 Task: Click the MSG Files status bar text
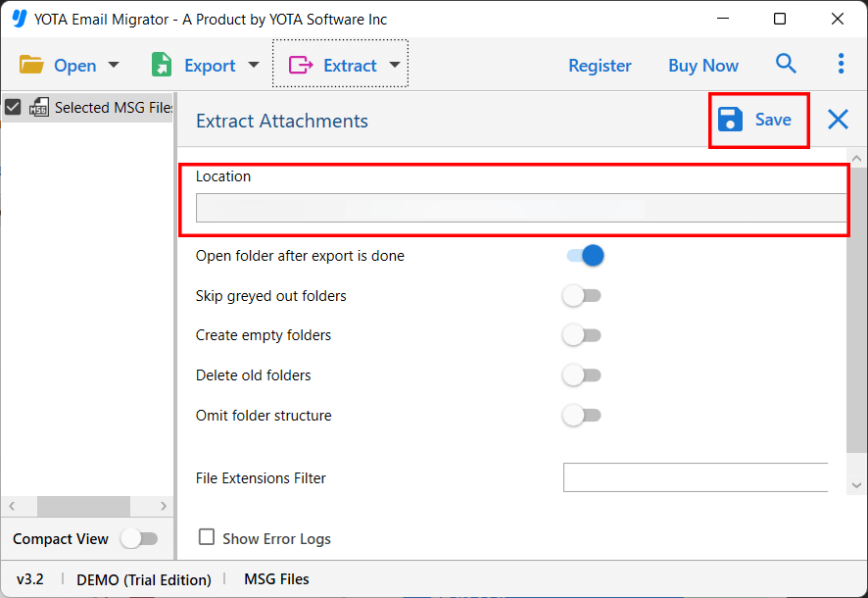coord(277,579)
